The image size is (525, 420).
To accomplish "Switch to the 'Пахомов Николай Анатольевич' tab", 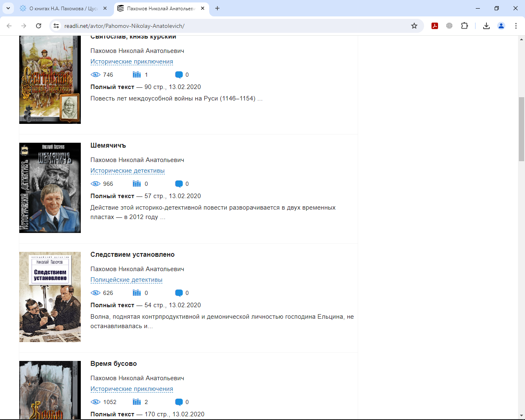I will pos(161,8).
